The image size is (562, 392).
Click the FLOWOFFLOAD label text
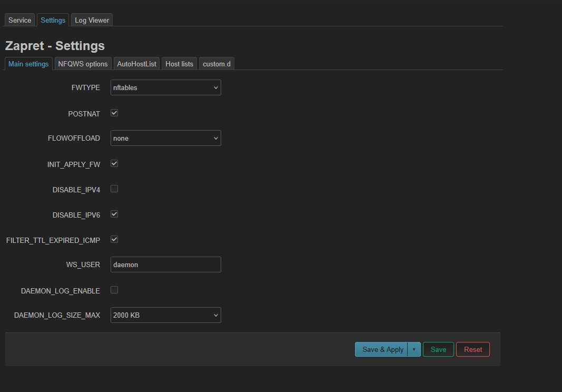point(74,138)
